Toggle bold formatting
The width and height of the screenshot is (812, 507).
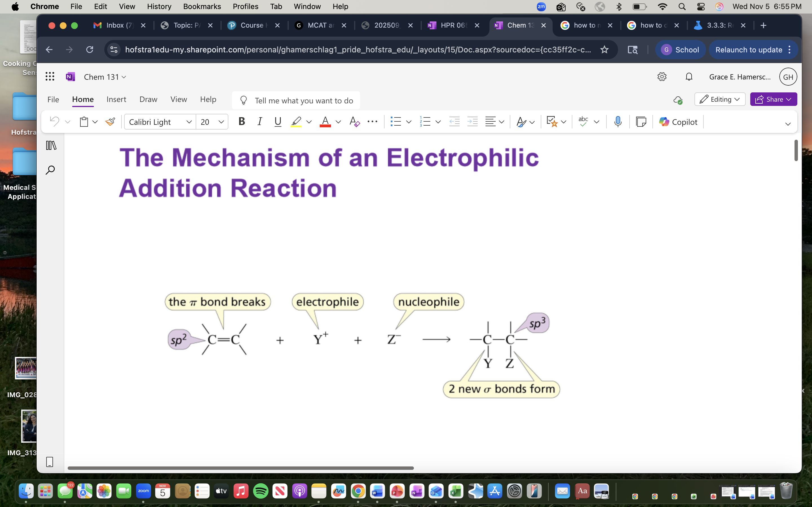click(x=242, y=122)
